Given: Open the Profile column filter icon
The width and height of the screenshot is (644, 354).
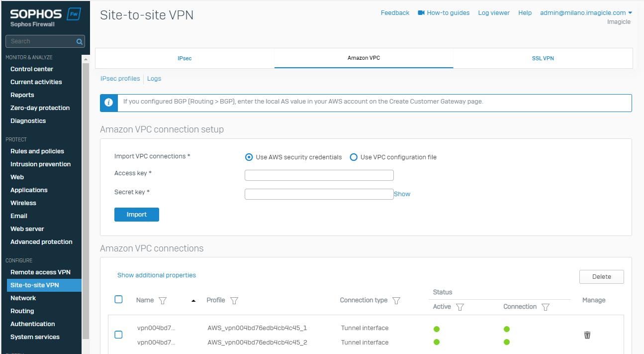Looking at the screenshot, I should 234,301.
